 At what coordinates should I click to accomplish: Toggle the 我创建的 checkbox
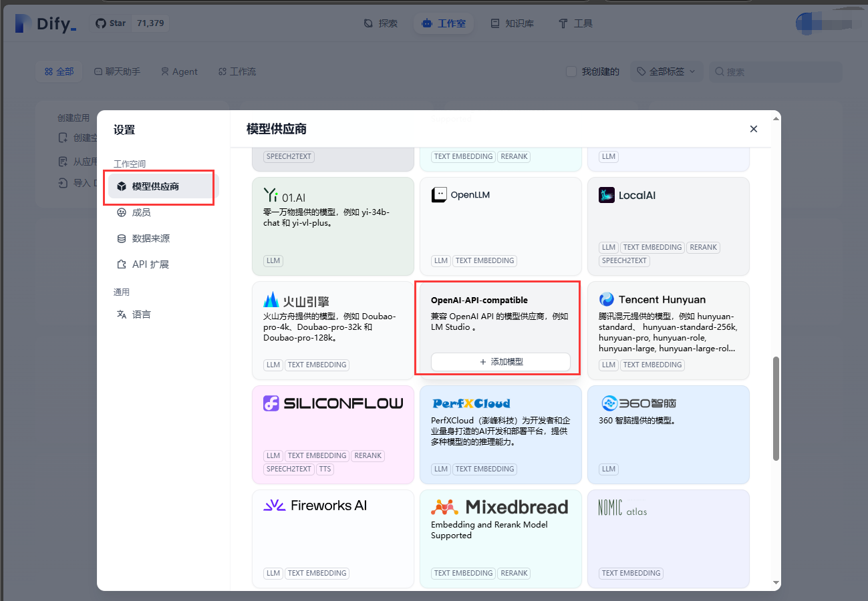571,71
